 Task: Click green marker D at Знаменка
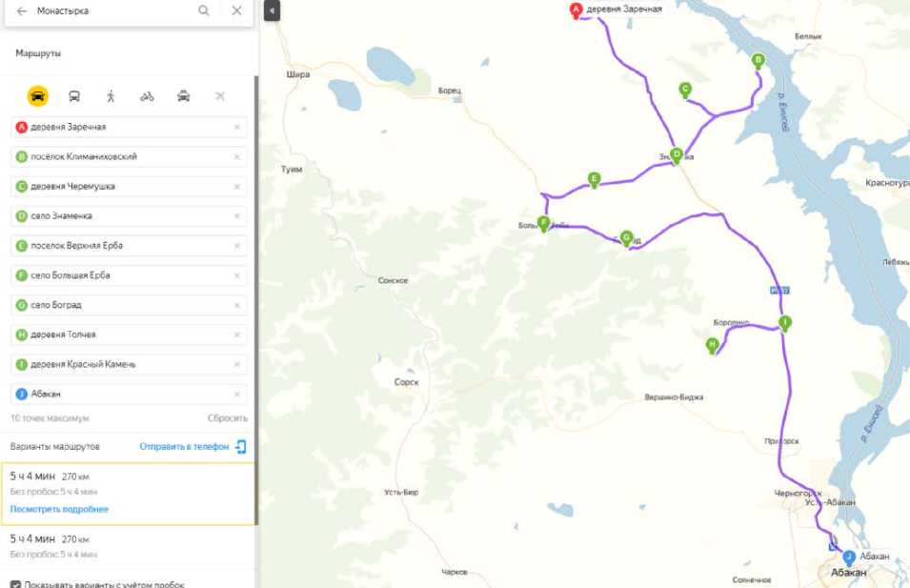coord(677,155)
